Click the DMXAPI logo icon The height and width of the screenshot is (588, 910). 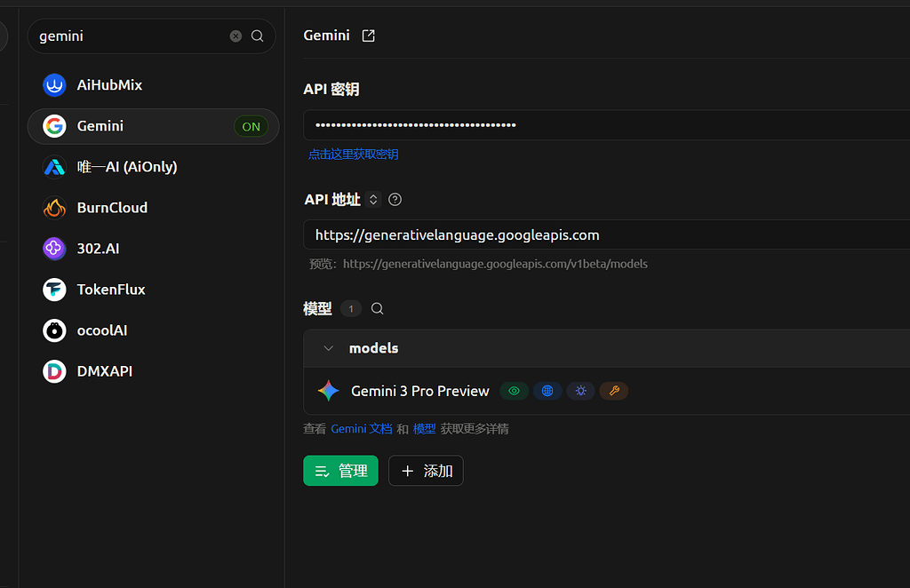pos(54,371)
